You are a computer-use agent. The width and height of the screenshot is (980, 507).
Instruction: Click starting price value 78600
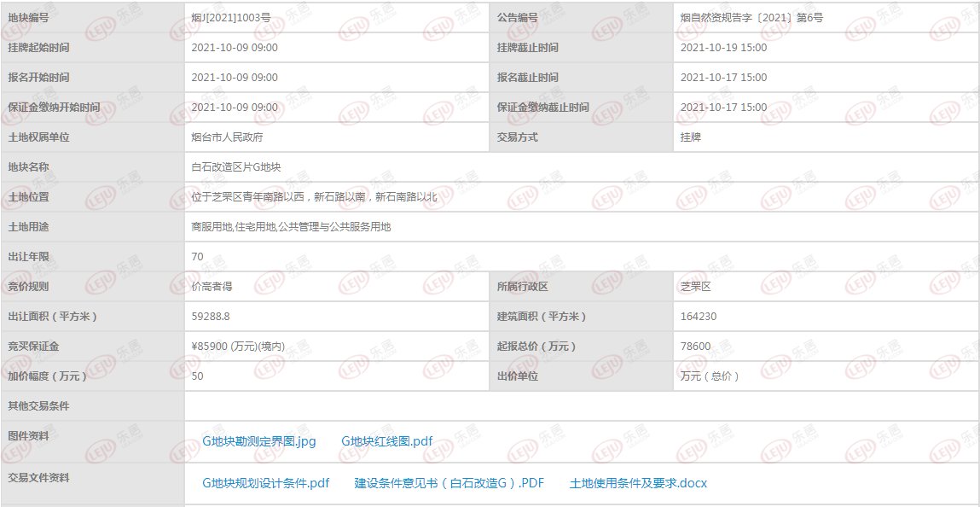[x=695, y=347]
